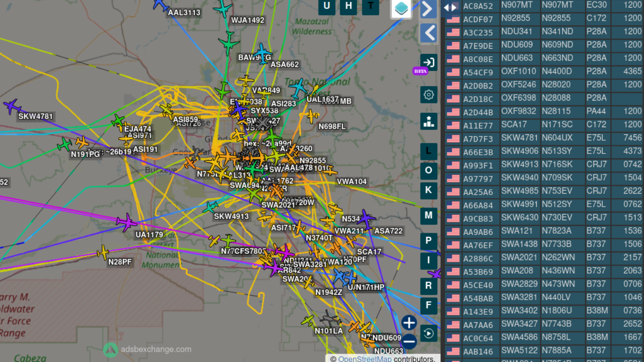Select the SKW4781 purple aircraft icon
The height and width of the screenshot is (362, 644).
pos(12,107)
